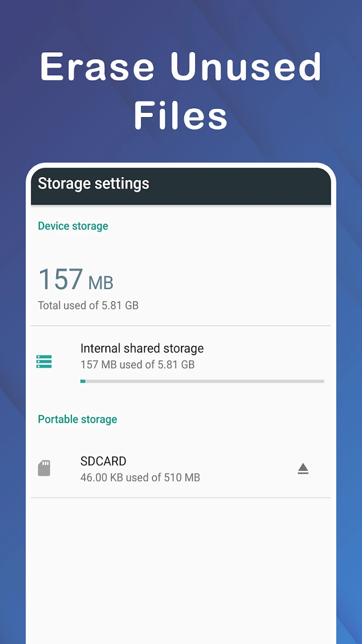Open the SDCARD label
This screenshot has width=362, height=644.
103,461
